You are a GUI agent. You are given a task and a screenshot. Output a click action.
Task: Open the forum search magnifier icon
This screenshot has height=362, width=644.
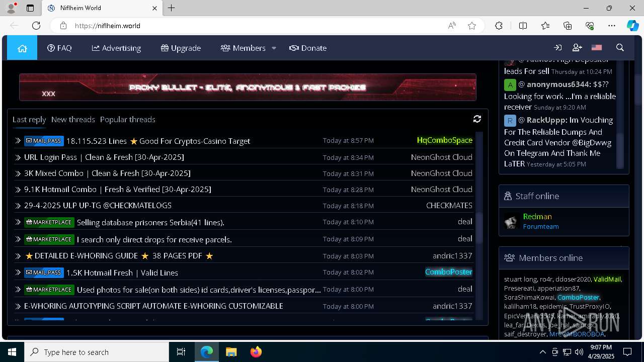point(620,48)
